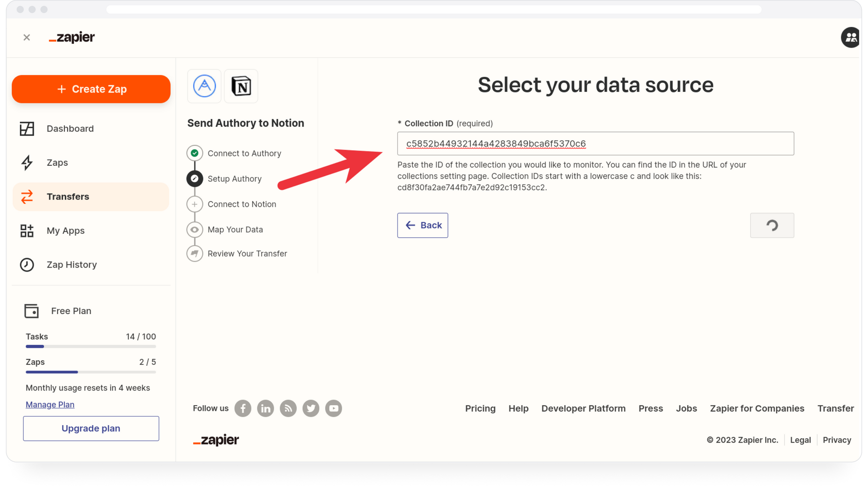Click the Upgrade plan button
Image resolution: width=868 pixels, height=492 pixels.
click(x=91, y=429)
